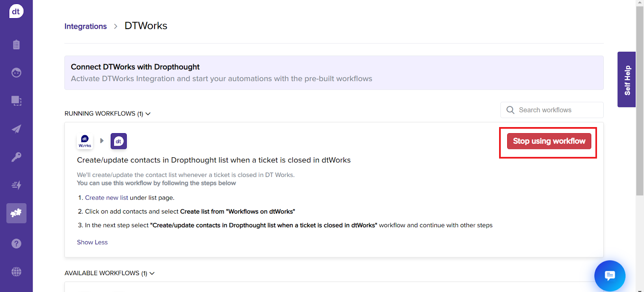Image resolution: width=644 pixels, height=292 pixels.
Task: Open the lightning bolt list icon in sidebar
Action: pyautogui.click(x=16, y=185)
